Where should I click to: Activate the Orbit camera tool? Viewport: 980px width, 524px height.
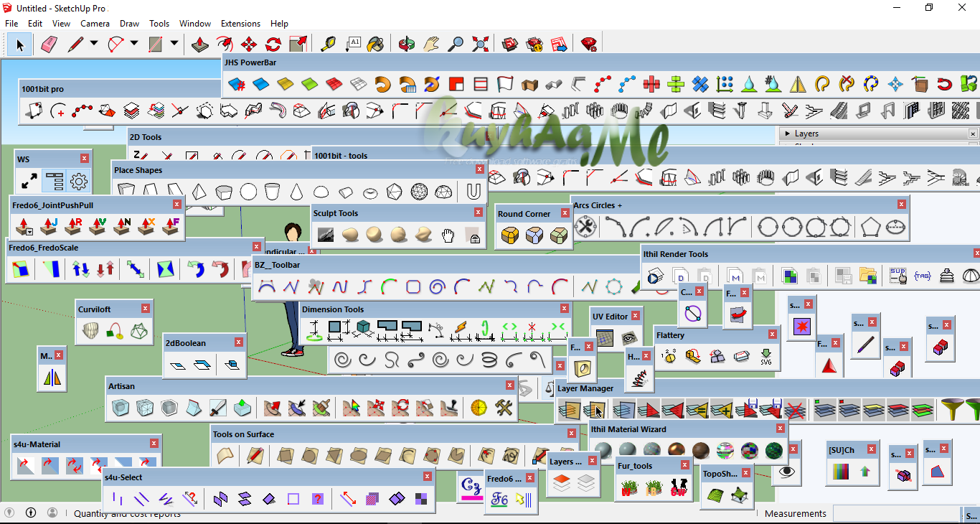[x=407, y=45]
